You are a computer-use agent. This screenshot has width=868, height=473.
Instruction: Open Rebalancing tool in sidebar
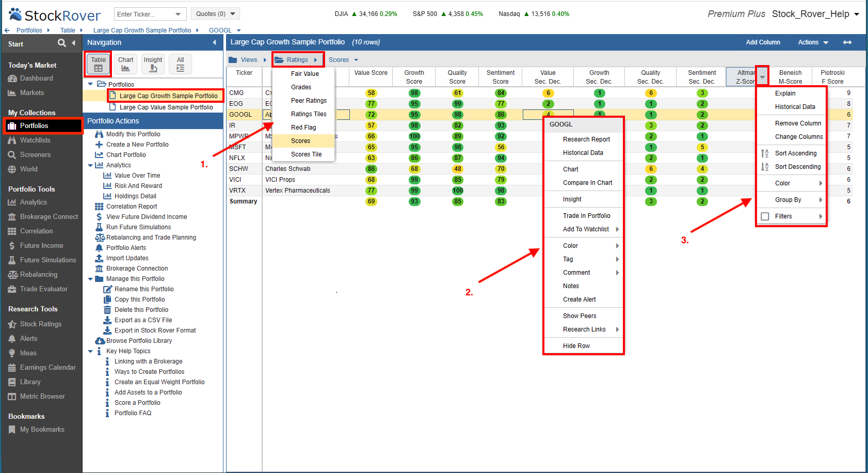[x=39, y=275]
